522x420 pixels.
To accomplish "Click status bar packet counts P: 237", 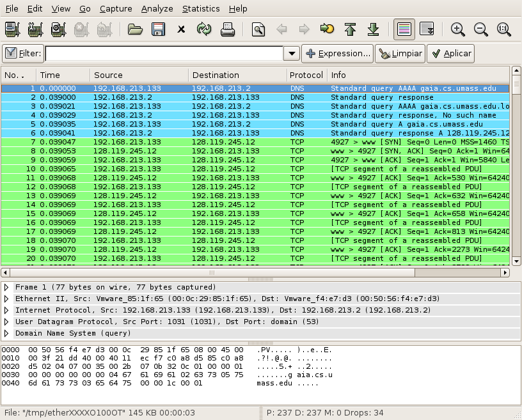I will click(325, 413).
